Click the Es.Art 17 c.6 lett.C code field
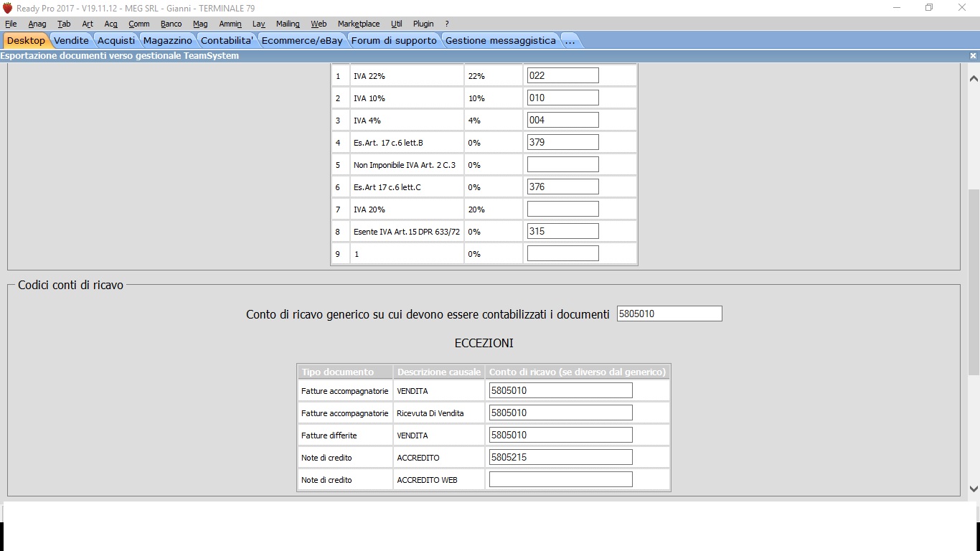 coord(562,187)
